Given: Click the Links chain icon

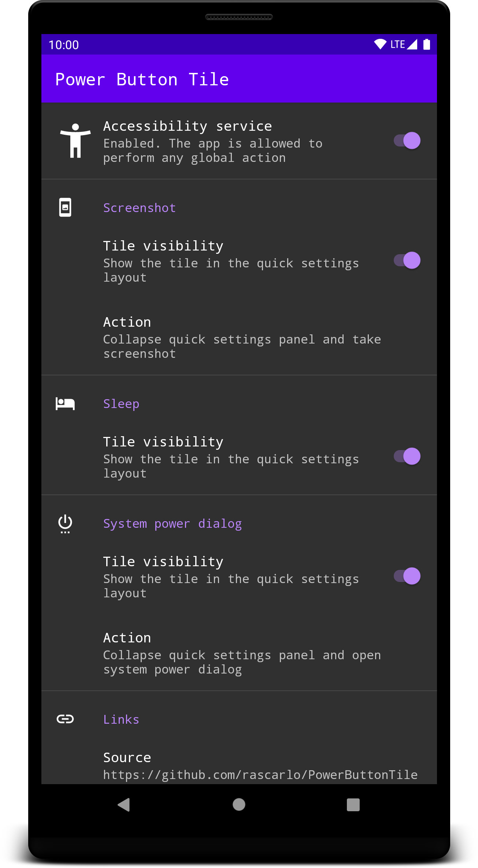Looking at the screenshot, I should (65, 719).
